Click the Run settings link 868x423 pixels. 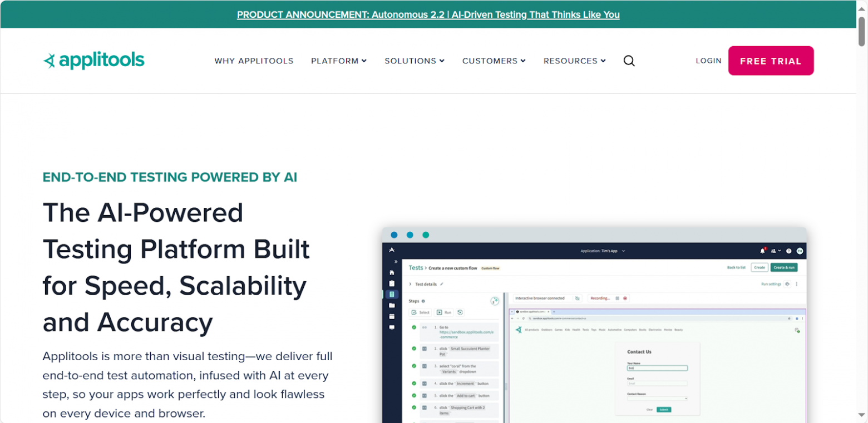[771, 284]
